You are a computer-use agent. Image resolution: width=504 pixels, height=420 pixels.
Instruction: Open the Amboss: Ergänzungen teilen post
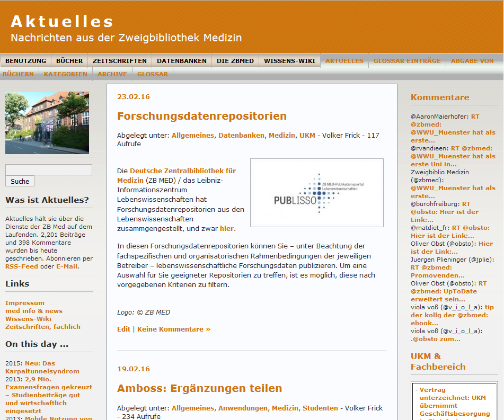(x=199, y=388)
